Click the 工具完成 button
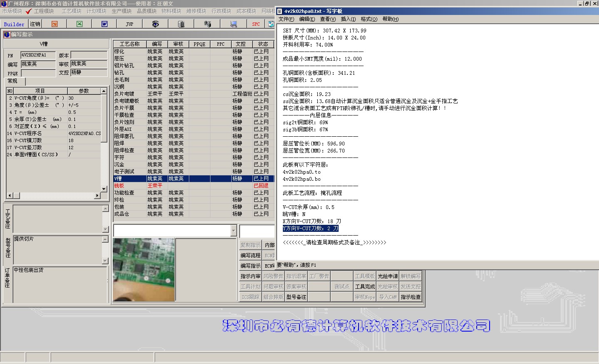The height and width of the screenshot is (364, 599). [365, 287]
